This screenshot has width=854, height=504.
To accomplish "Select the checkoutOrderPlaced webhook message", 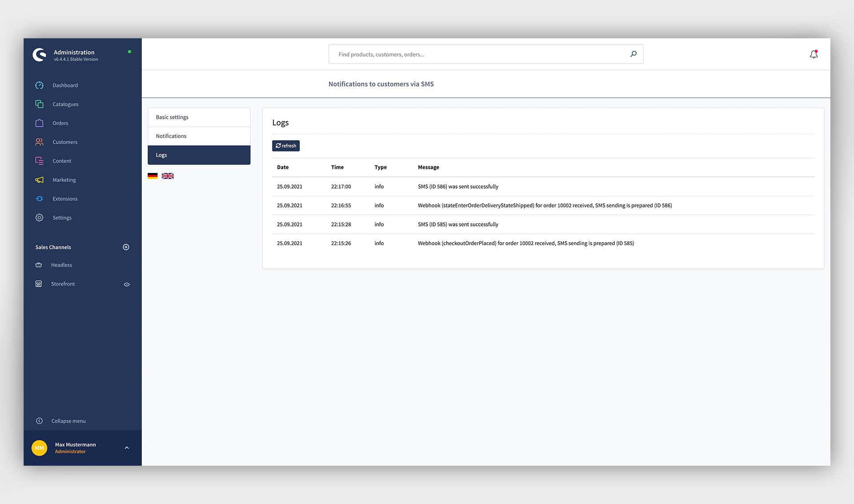I will [526, 243].
